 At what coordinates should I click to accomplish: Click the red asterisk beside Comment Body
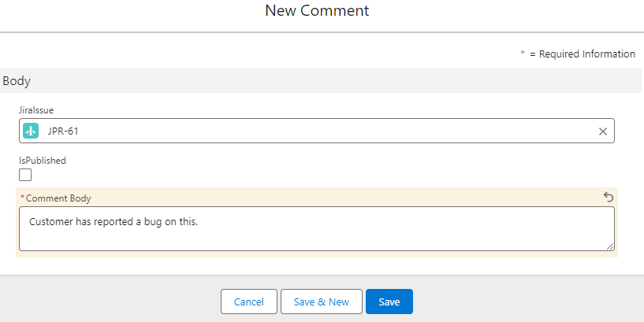coord(23,198)
